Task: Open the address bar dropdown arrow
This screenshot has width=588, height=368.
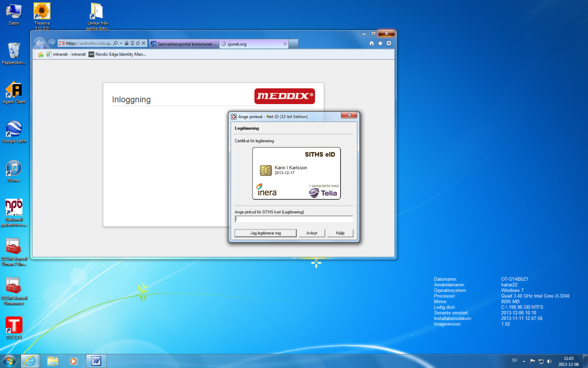Action: click(x=121, y=43)
